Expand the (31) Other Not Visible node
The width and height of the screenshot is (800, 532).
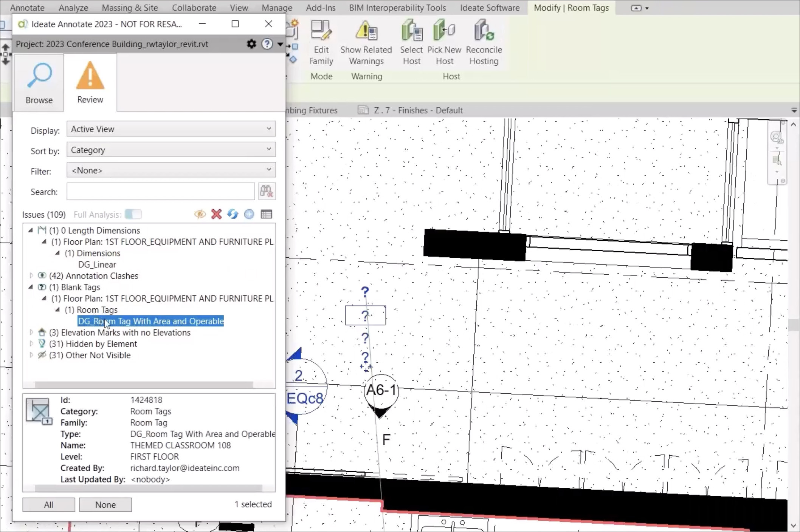(x=31, y=355)
